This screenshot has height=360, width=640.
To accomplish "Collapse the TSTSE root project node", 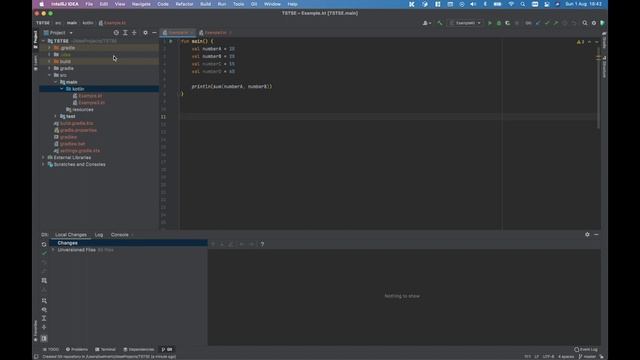I will 43,41.
